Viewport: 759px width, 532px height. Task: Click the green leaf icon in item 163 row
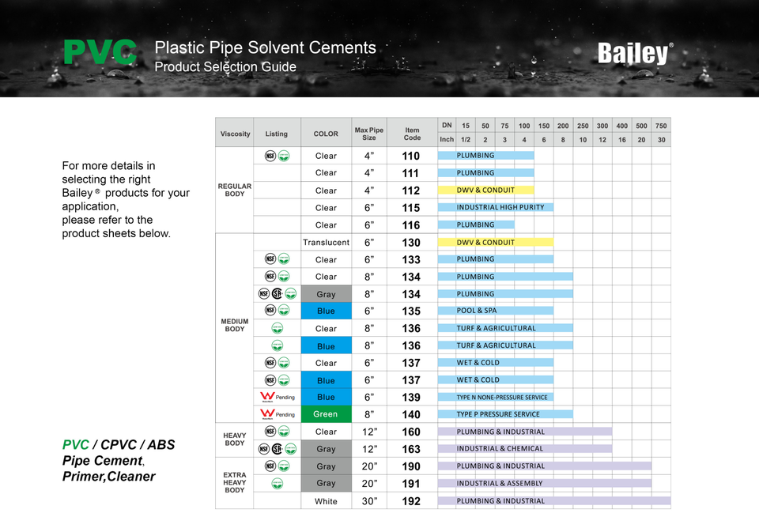click(290, 449)
